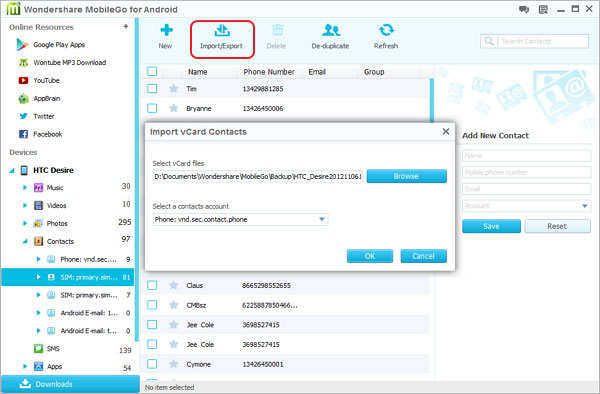Expand the Phone: vnd.sec account arrow

click(x=38, y=259)
